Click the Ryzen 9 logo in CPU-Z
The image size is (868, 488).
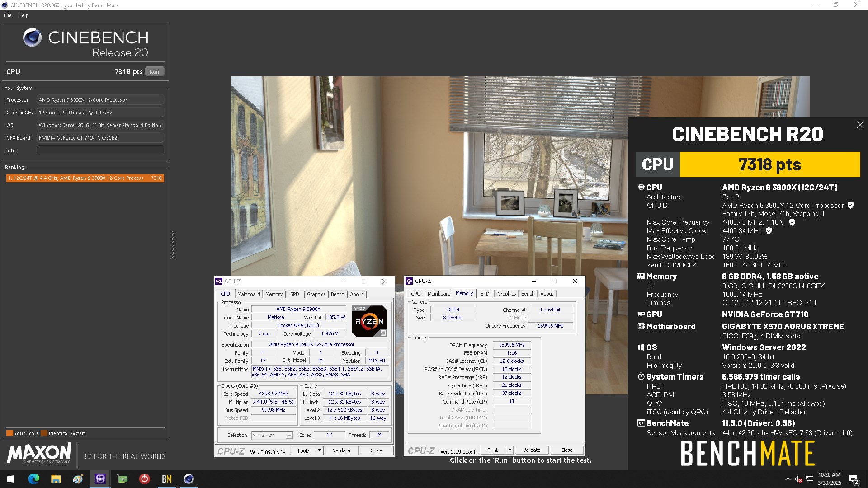pyautogui.click(x=369, y=321)
